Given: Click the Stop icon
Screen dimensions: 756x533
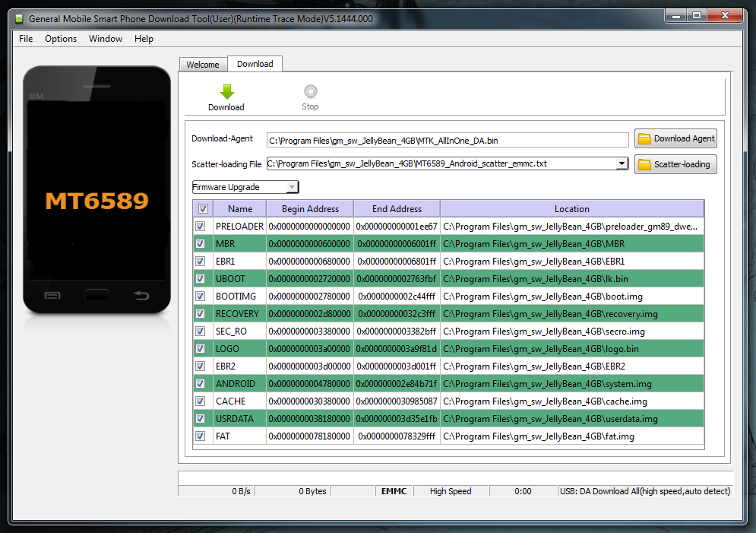Looking at the screenshot, I should (x=311, y=91).
